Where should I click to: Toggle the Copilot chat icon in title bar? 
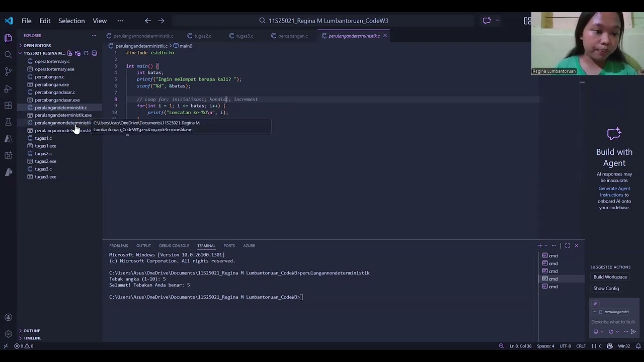pos(487,21)
